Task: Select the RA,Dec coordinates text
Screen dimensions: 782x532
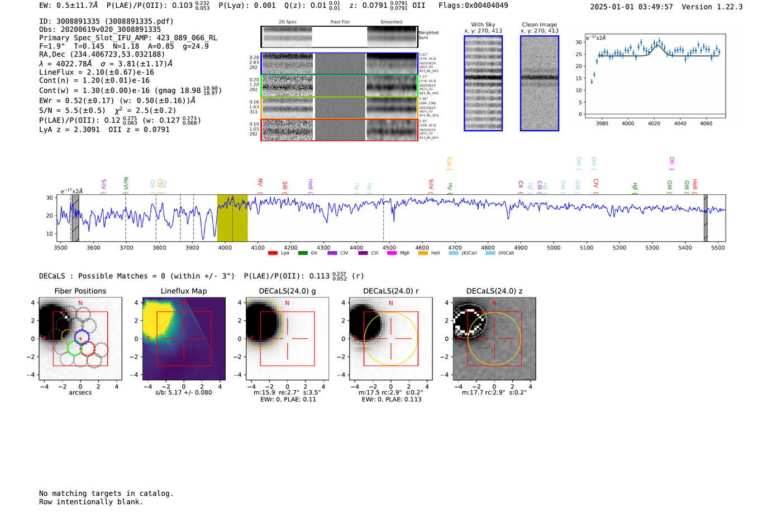Action: pyautogui.click(x=102, y=55)
